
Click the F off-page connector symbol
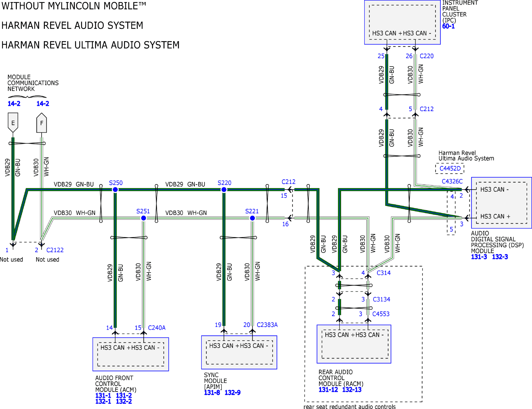tap(41, 123)
